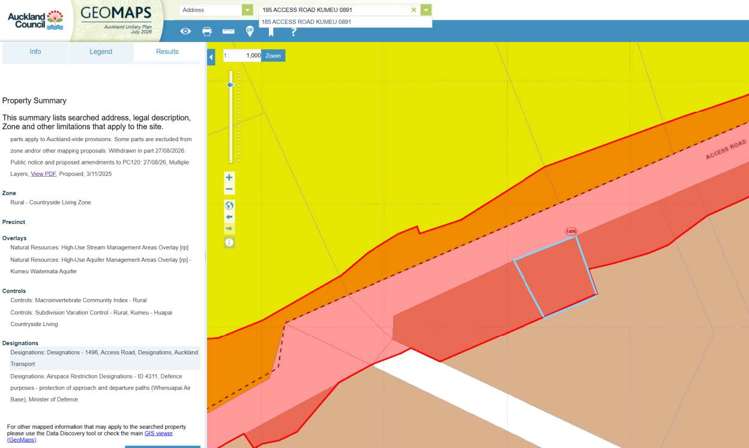The width and height of the screenshot is (749, 448).
Task: Click Subdivision Variation Control entry
Action: click(91, 318)
